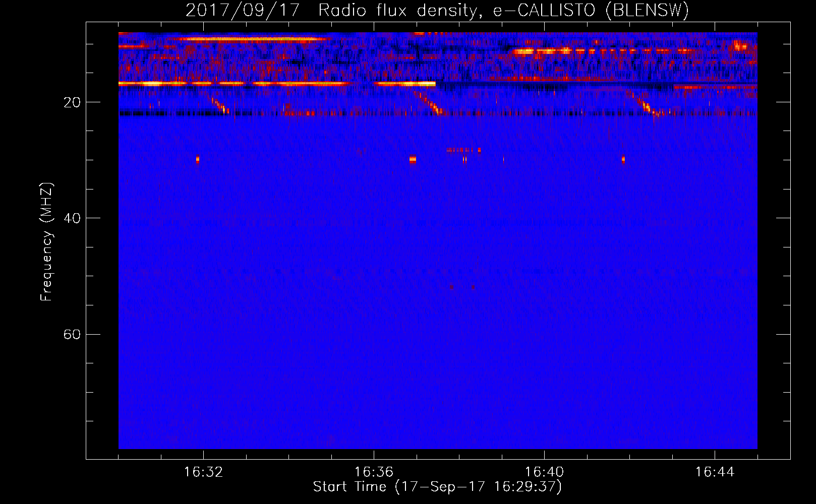Click the 16:32 time tick label
The height and width of the screenshot is (504, 816).
pos(203,472)
